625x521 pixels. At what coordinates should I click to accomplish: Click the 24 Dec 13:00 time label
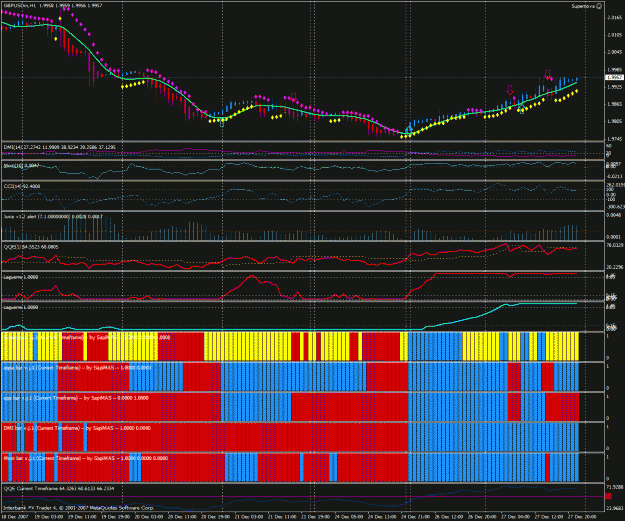click(382, 517)
